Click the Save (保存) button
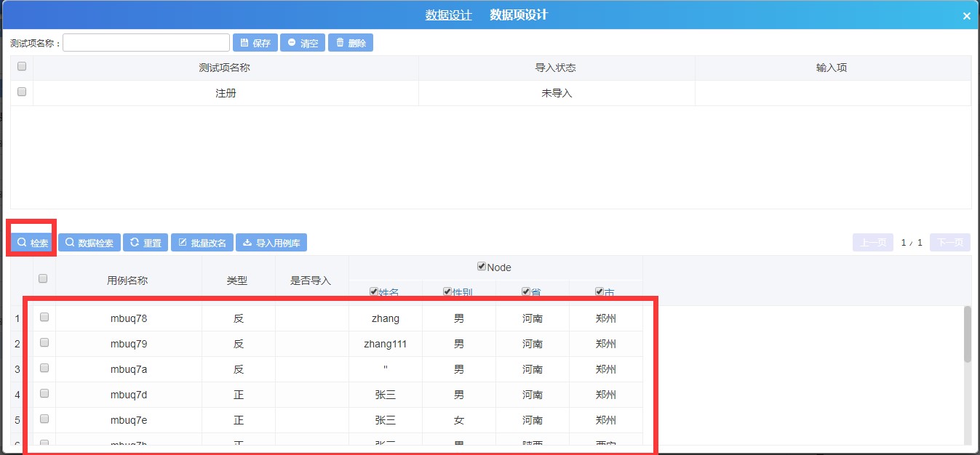This screenshot has height=455, width=980. pyautogui.click(x=255, y=43)
